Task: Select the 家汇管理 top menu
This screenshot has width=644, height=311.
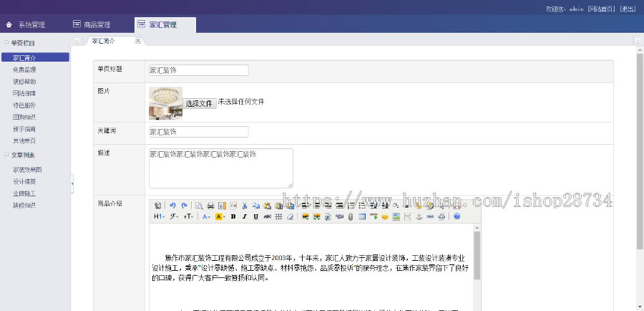Action: click(165, 24)
